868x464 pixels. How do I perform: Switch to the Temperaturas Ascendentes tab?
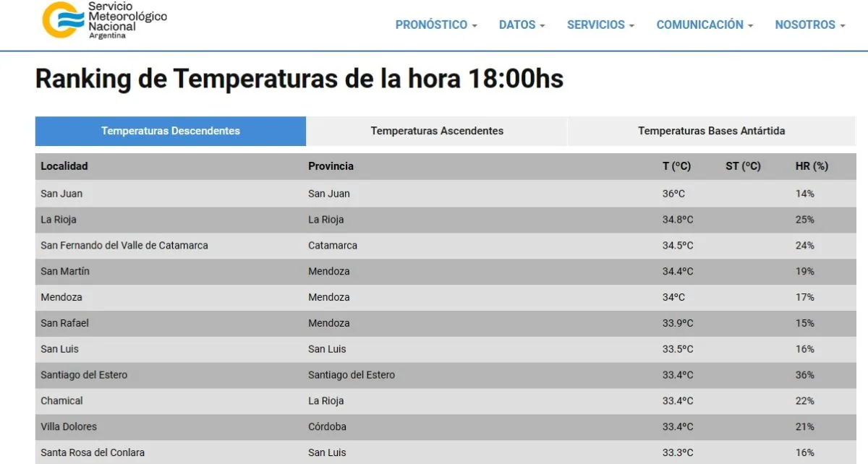pos(437,131)
